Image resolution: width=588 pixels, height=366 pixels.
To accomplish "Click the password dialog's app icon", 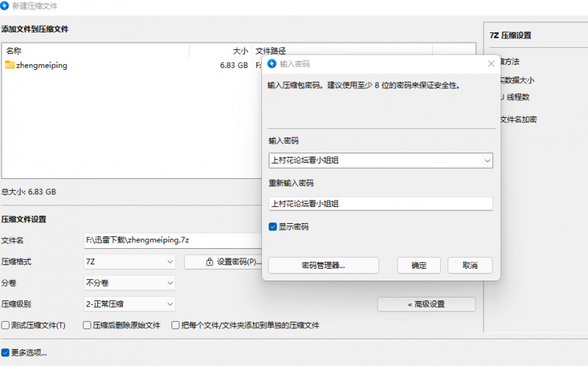I will [272, 64].
